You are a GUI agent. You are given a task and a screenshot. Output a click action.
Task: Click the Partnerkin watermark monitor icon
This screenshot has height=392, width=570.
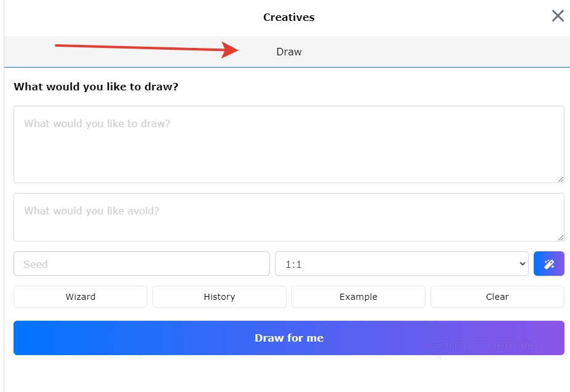[x=437, y=347]
